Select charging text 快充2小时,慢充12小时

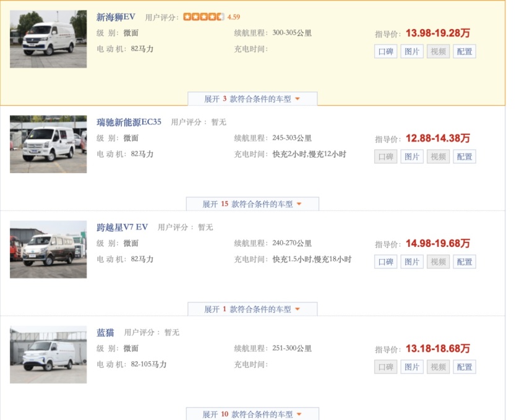[309, 154]
